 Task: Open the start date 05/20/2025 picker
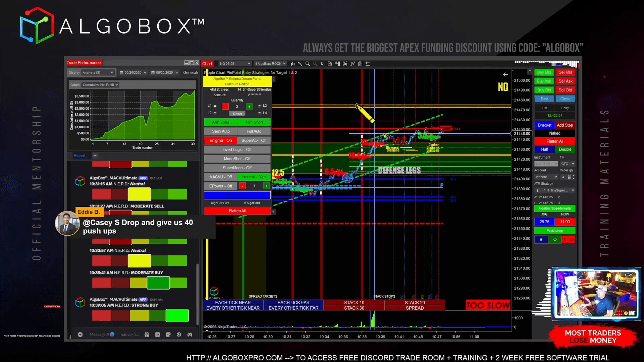point(133,72)
